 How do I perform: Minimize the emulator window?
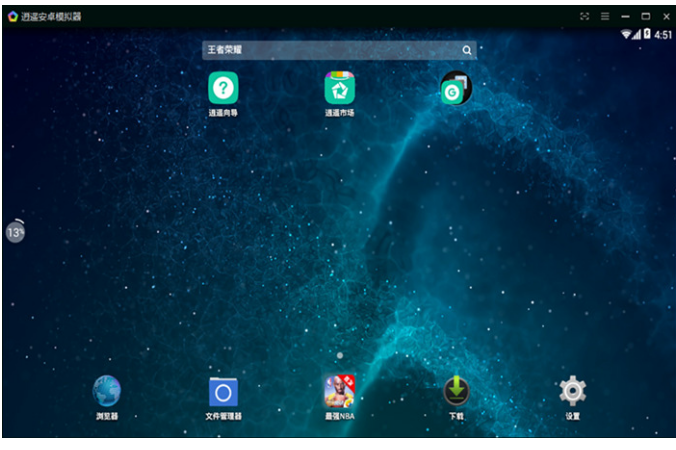click(x=625, y=16)
